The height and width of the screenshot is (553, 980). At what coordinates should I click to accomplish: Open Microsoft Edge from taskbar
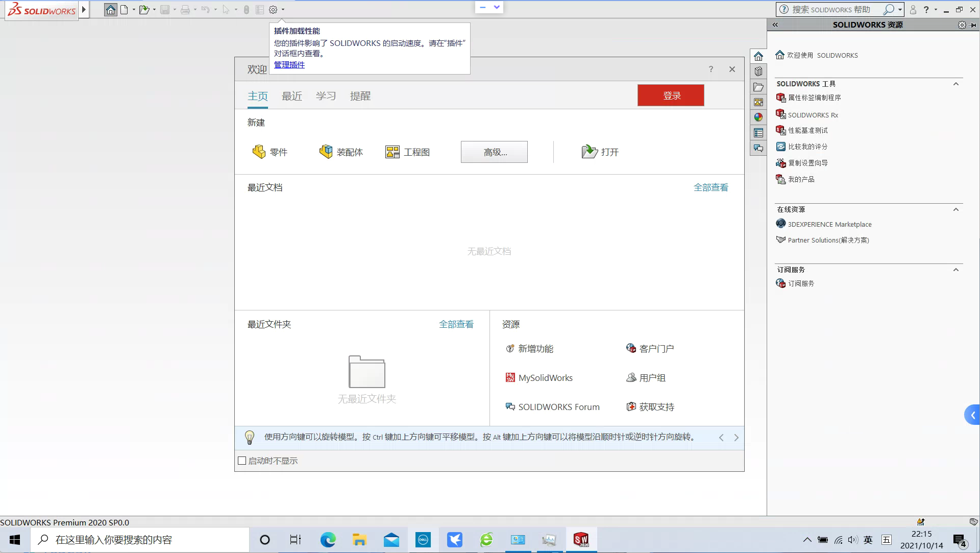(328, 540)
